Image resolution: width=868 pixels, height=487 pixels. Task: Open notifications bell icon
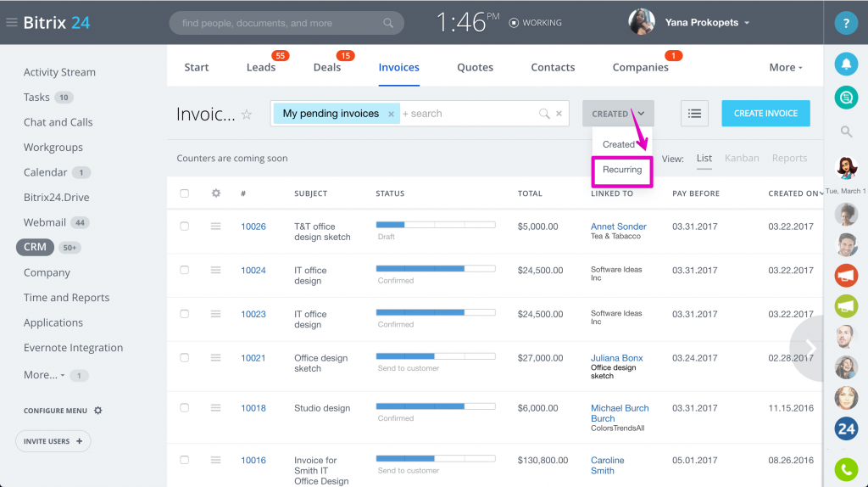tap(846, 64)
